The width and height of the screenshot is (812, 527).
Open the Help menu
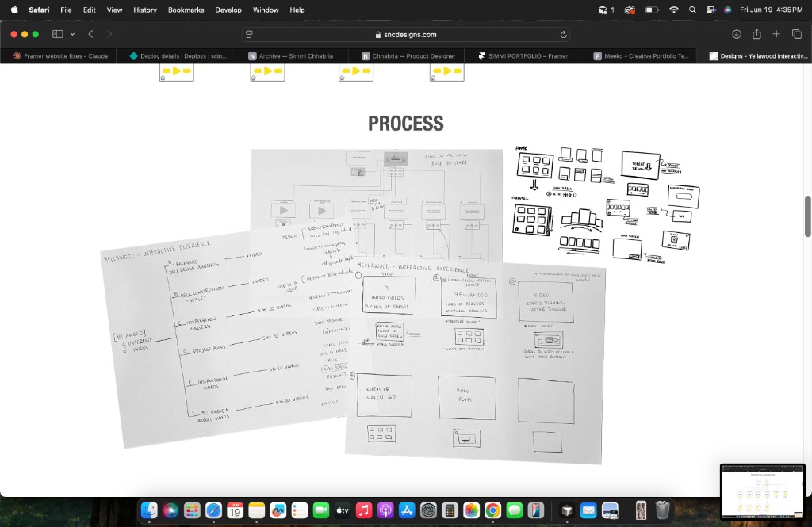click(x=297, y=10)
